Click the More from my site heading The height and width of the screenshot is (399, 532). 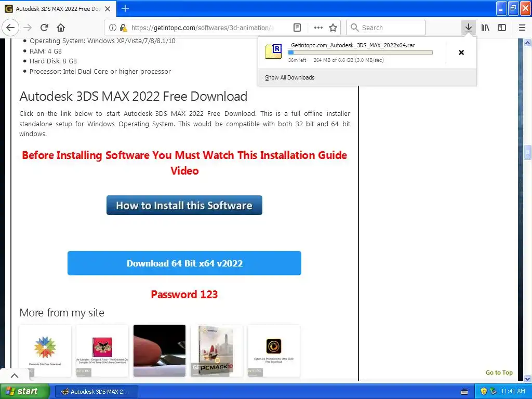62,312
